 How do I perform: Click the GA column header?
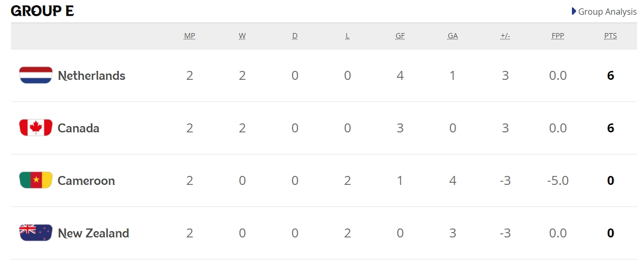tap(452, 36)
